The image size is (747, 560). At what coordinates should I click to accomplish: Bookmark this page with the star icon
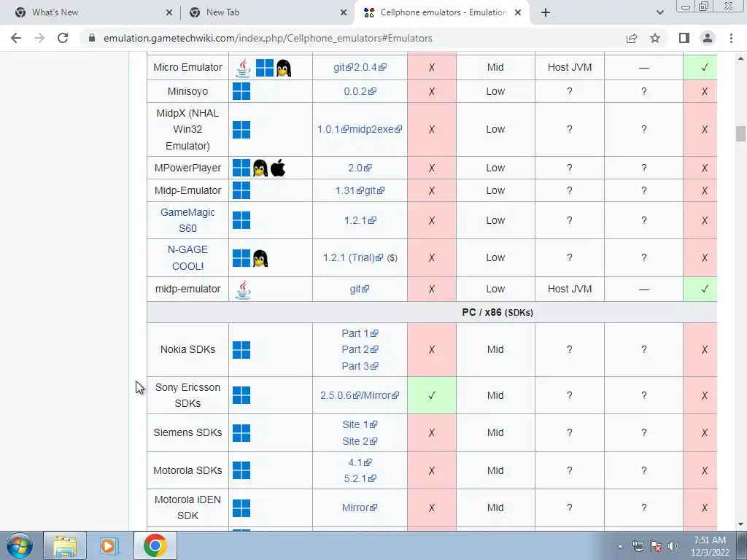[655, 38]
